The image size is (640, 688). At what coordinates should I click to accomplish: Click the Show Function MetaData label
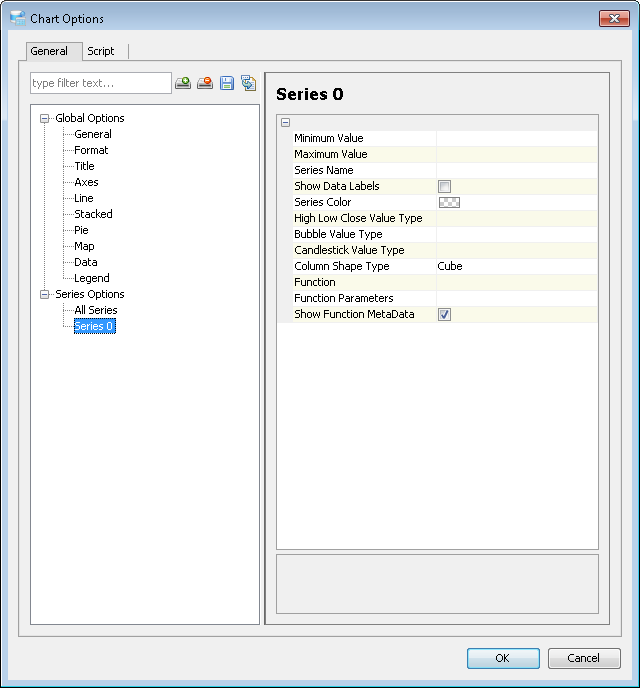click(354, 315)
